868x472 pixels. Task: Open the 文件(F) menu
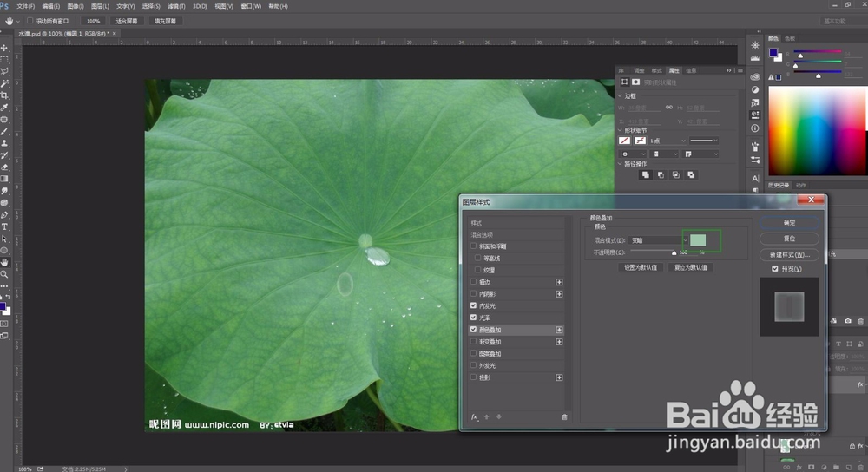point(25,7)
